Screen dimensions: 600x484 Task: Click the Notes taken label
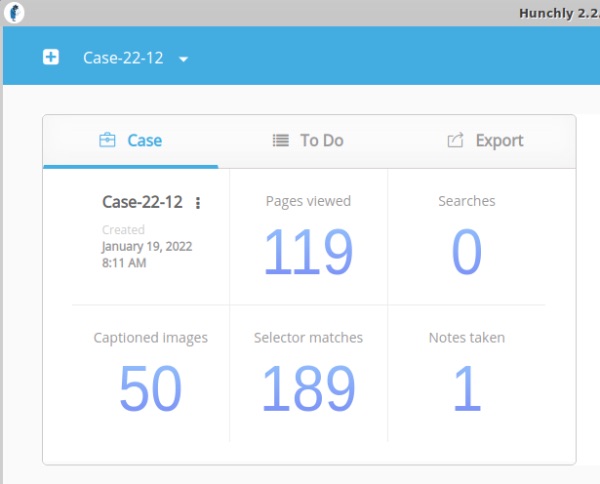pos(466,337)
